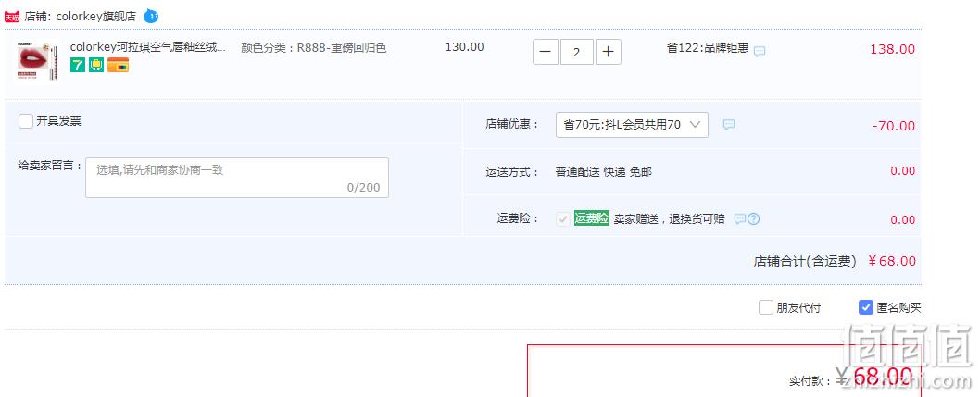Viewport: 980px width, 397px height.
Task: Tick the 开具发票 invoice checkbox
Action: point(26,121)
